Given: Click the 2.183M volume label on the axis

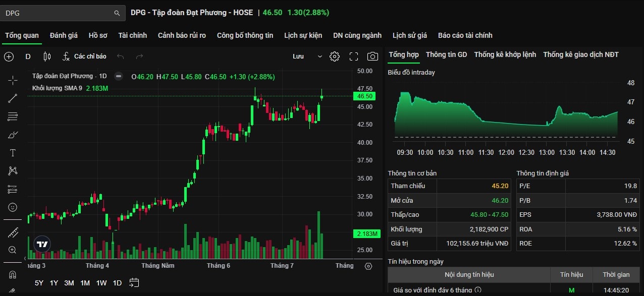Looking at the screenshot, I should point(367,234).
